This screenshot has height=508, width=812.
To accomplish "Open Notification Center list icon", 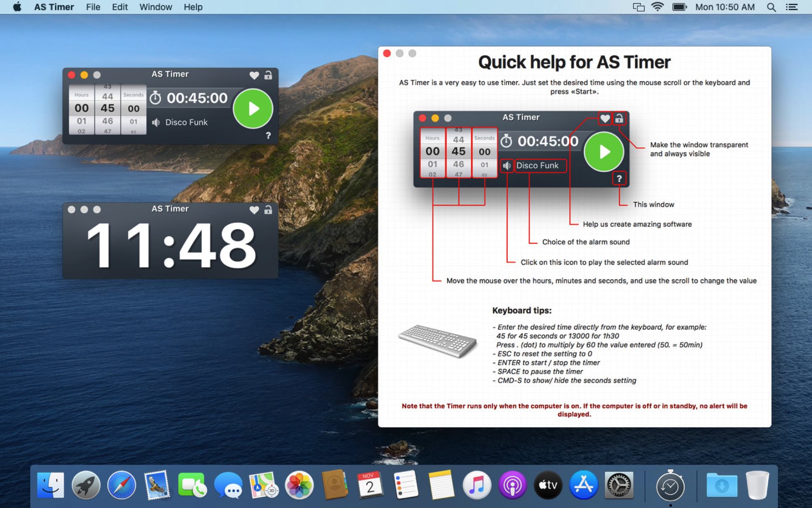I will (792, 7).
